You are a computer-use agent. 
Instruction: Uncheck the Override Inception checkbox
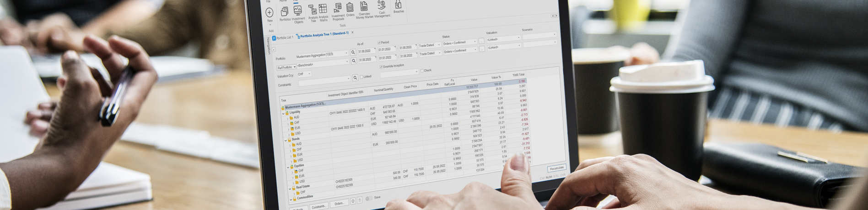(381, 66)
